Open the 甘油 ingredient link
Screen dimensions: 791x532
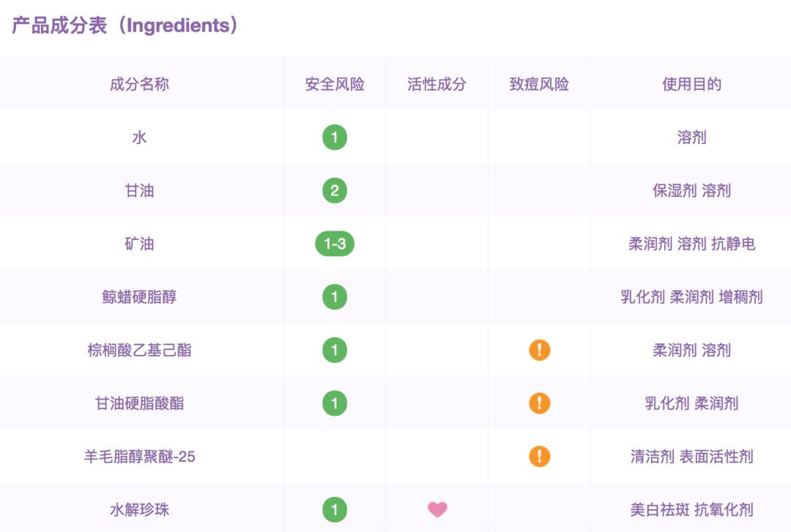pos(139,190)
